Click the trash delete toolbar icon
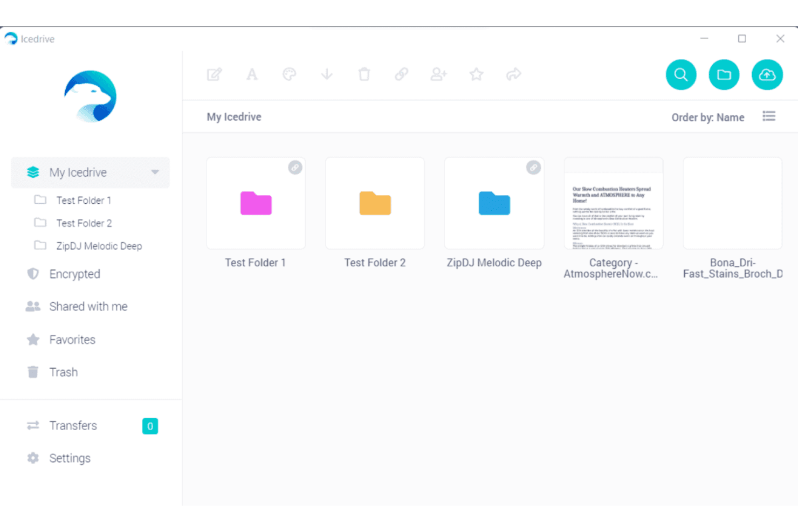798x532 pixels. pos(364,74)
